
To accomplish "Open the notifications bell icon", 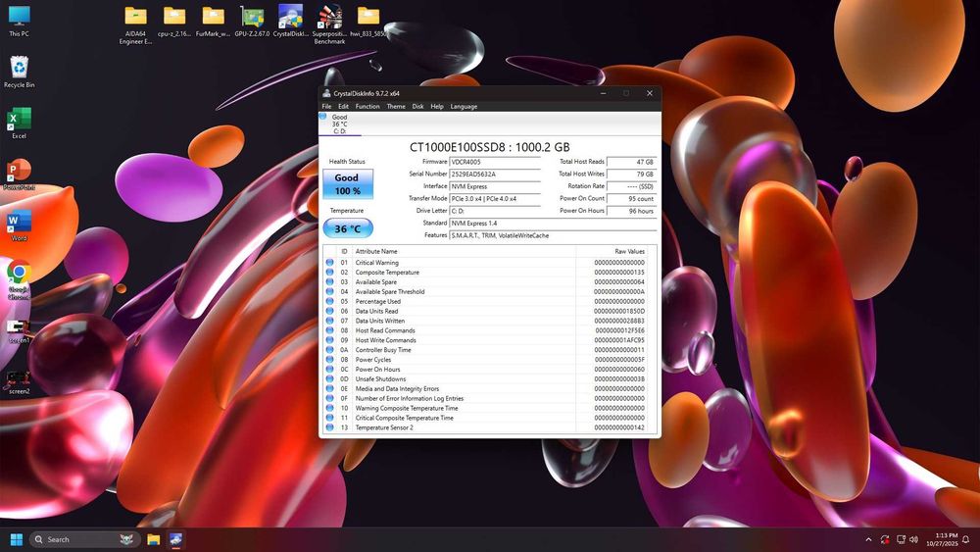I will tap(965, 539).
